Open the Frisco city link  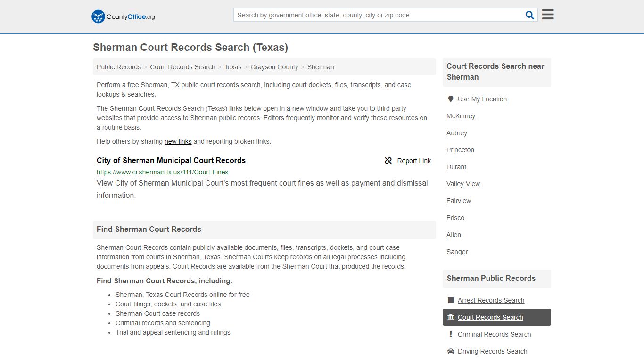(x=455, y=218)
